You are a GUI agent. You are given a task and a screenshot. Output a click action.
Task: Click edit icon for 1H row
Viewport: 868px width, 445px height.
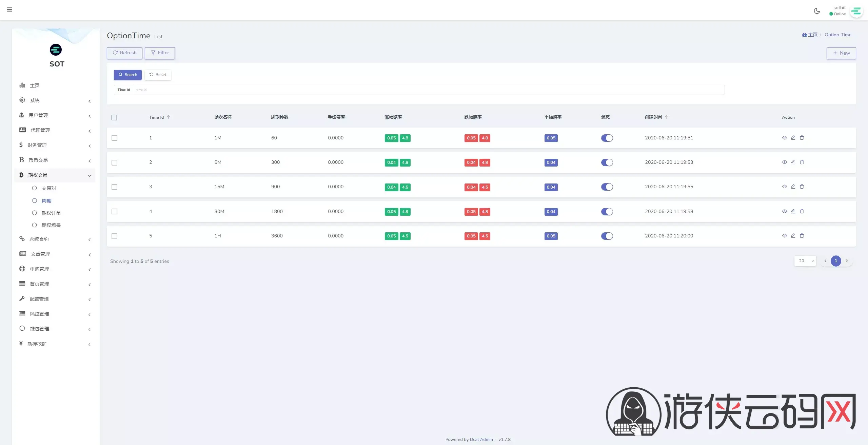pos(793,236)
